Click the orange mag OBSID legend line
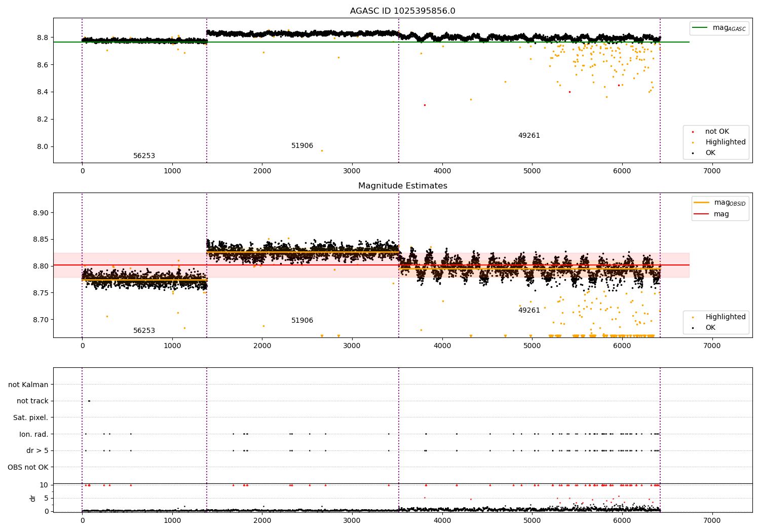Viewport: 760px width, 532px height. (701, 203)
